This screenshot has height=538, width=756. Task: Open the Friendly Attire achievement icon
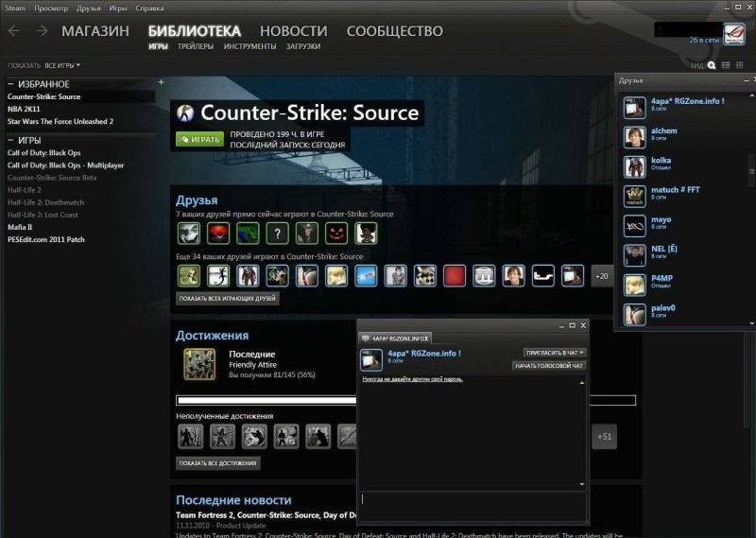199,364
